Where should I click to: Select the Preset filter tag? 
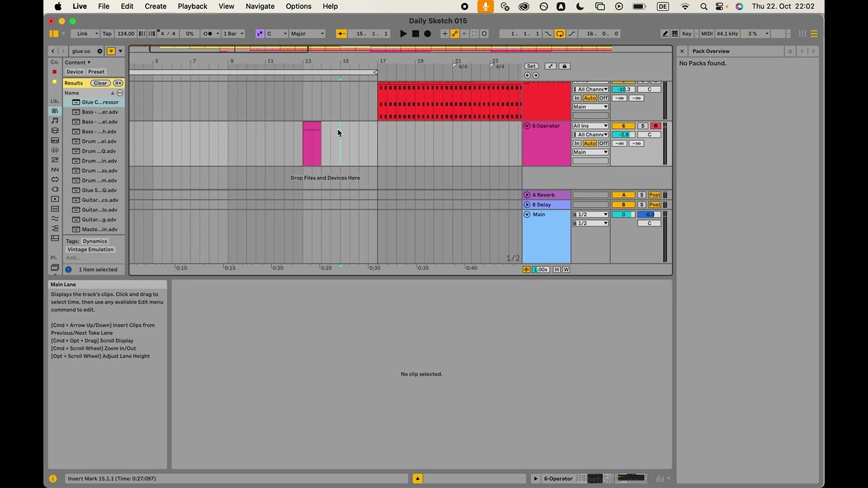(96, 72)
